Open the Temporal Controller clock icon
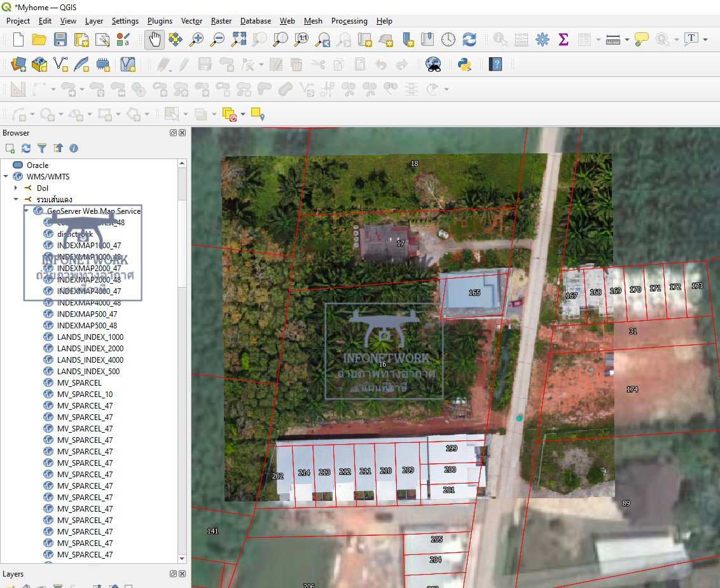720x588 pixels. pos(448,39)
